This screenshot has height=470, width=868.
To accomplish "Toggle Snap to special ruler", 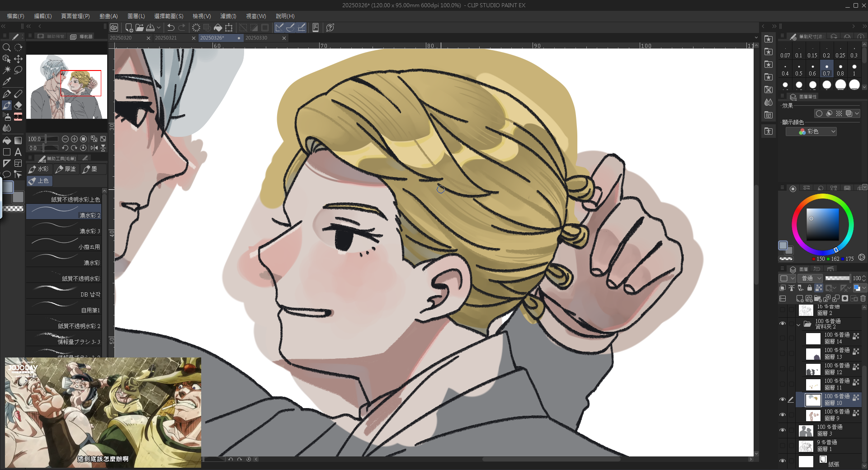I will point(290,28).
